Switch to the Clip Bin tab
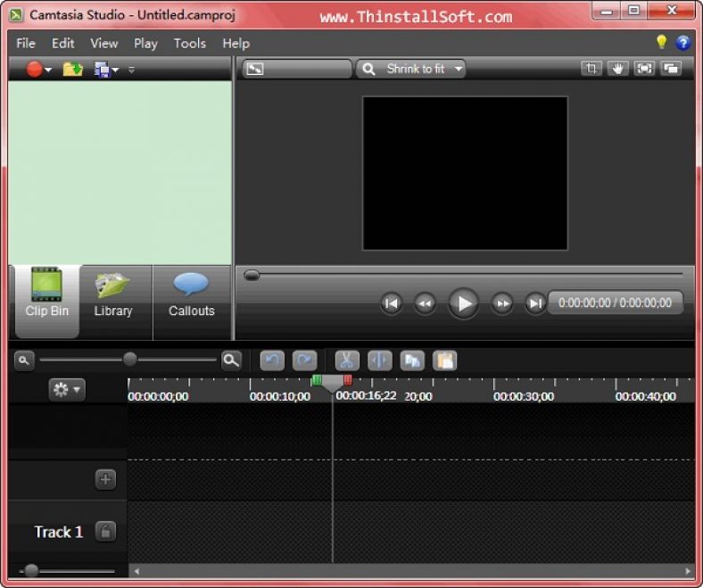The height and width of the screenshot is (588, 703). (x=47, y=301)
